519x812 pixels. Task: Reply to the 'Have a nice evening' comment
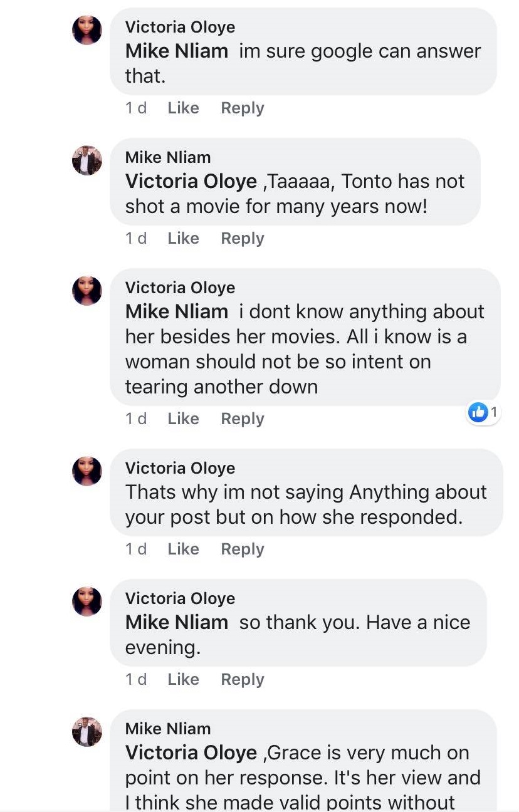click(x=243, y=679)
